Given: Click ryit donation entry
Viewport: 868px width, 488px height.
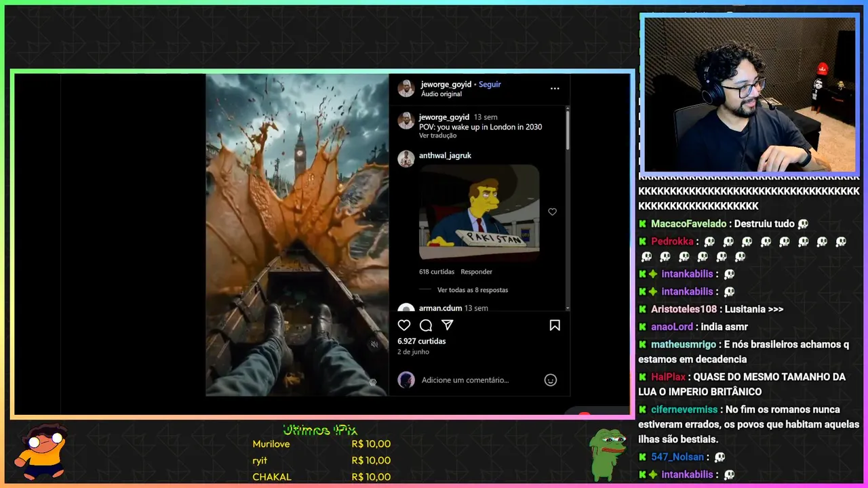Looking at the screenshot, I should pyautogui.click(x=321, y=460).
